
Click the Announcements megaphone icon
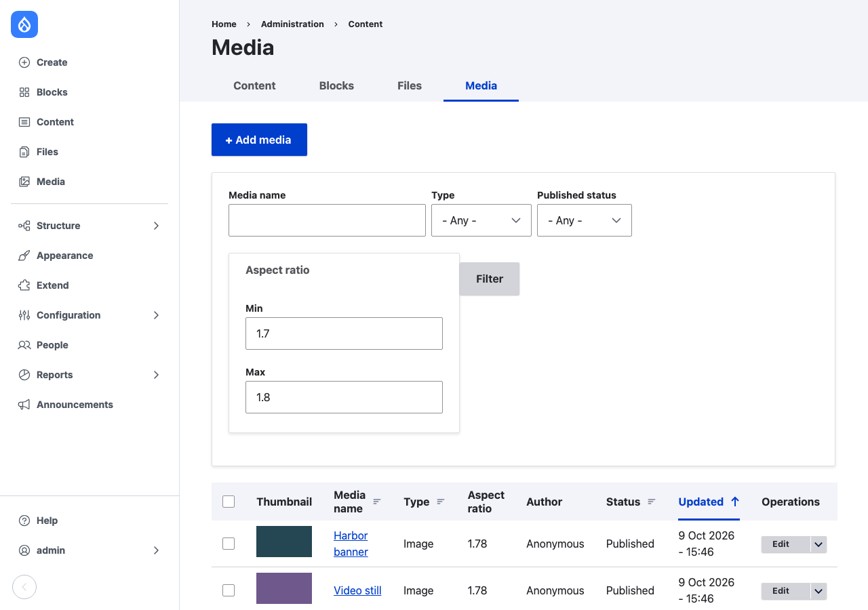[24, 405]
